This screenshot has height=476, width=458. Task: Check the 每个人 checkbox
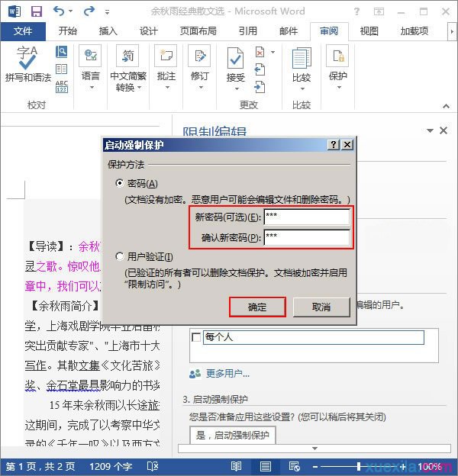tap(196, 337)
